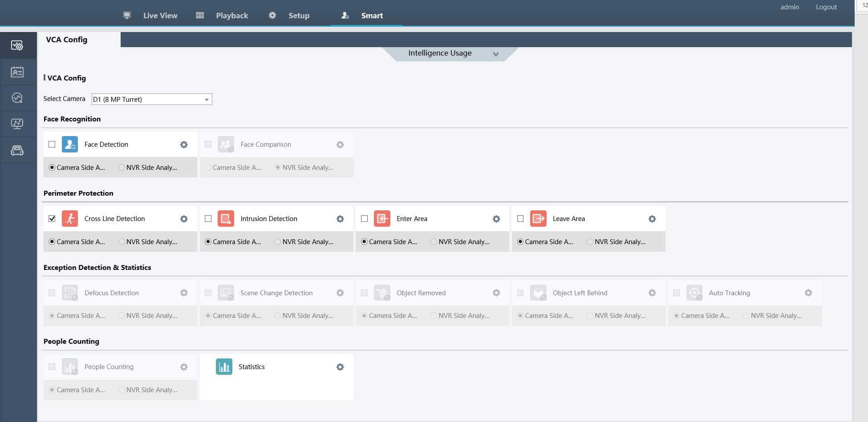The height and width of the screenshot is (422, 868).
Task: Click the Face Comparison settings gear
Action: pyautogui.click(x=340, y=145)
